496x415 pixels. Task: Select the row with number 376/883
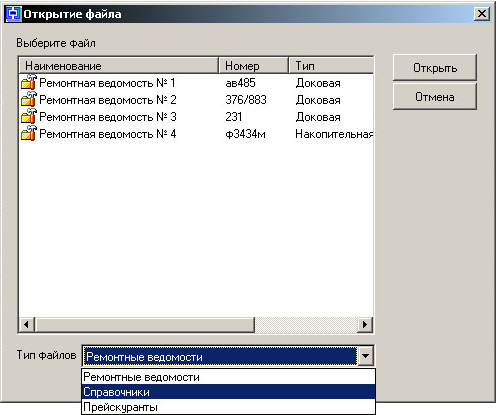(196, 100)
